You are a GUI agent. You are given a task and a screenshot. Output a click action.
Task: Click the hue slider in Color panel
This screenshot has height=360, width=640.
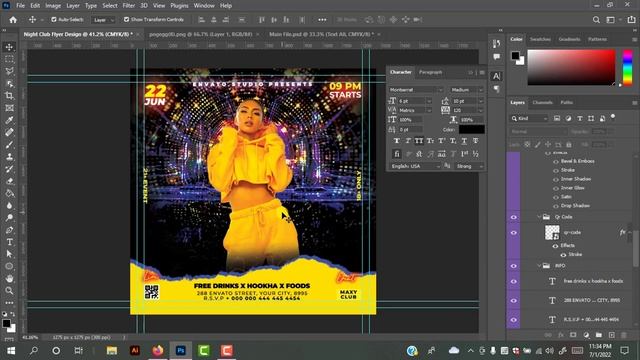point(627,67)
